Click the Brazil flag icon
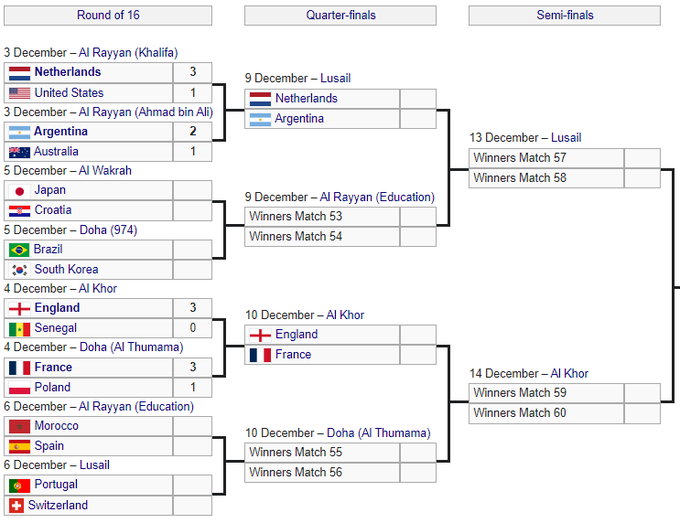The height and width of the screenshot is (523, 680). [18, 250]
